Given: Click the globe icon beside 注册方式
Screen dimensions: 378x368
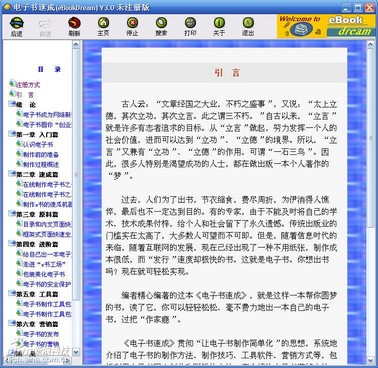Looking at the screenshot, I should (x=12, y=84).
